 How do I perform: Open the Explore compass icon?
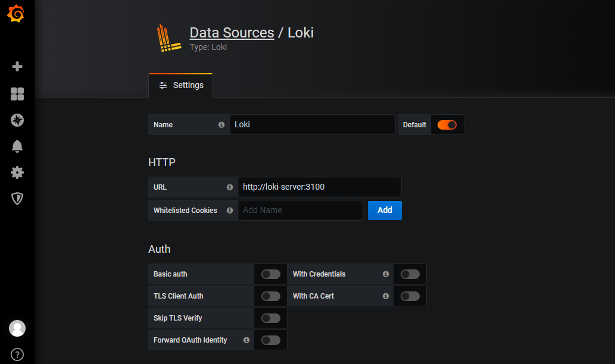pyautogui.click(x=17, y=120)
